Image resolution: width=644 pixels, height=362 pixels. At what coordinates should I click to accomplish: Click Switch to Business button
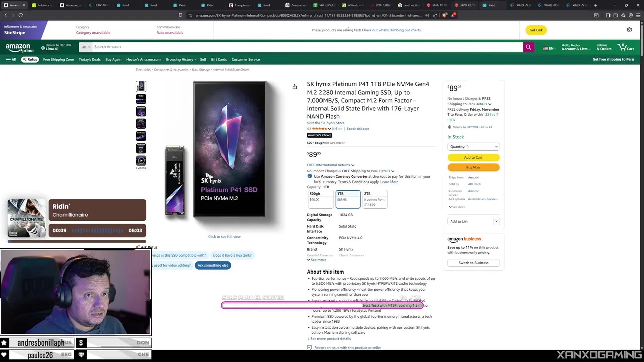(473, 263)
